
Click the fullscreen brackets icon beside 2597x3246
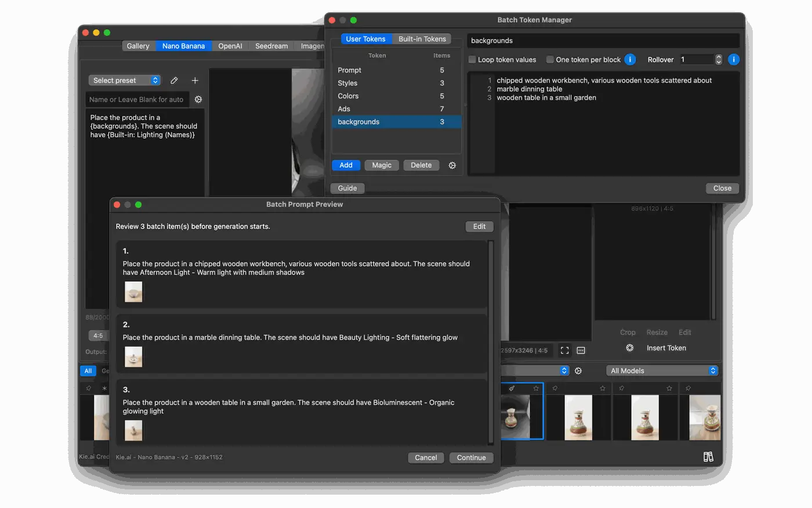[x=564, y=351]
